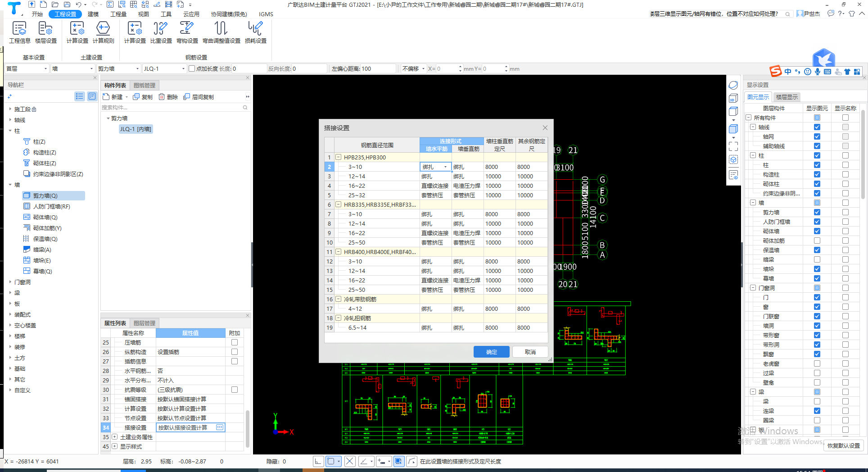
Task: Uncheck 门 显示图元 checkbox
Action: pyautogui.click(x=817, y=297)
